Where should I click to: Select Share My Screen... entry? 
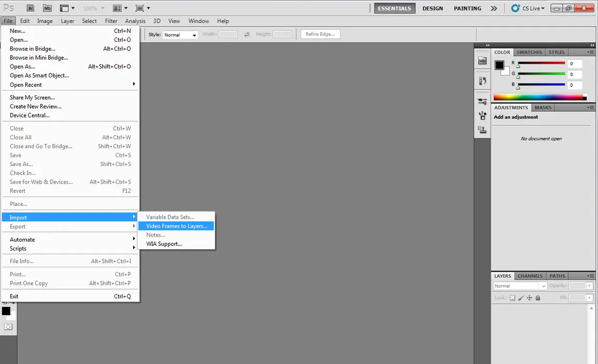(70, 97)
